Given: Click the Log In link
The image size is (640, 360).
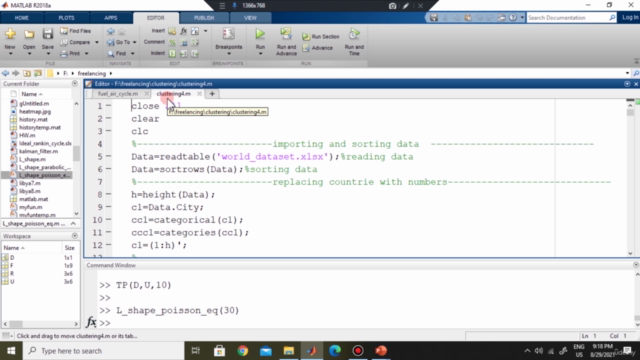Looking at the screenshot, I should pos(630,17).
